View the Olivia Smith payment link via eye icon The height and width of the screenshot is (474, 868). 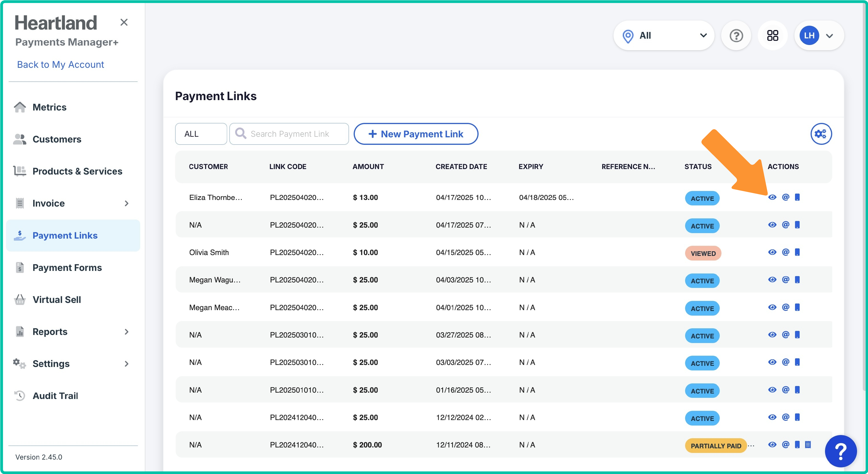tap(772, 252)
